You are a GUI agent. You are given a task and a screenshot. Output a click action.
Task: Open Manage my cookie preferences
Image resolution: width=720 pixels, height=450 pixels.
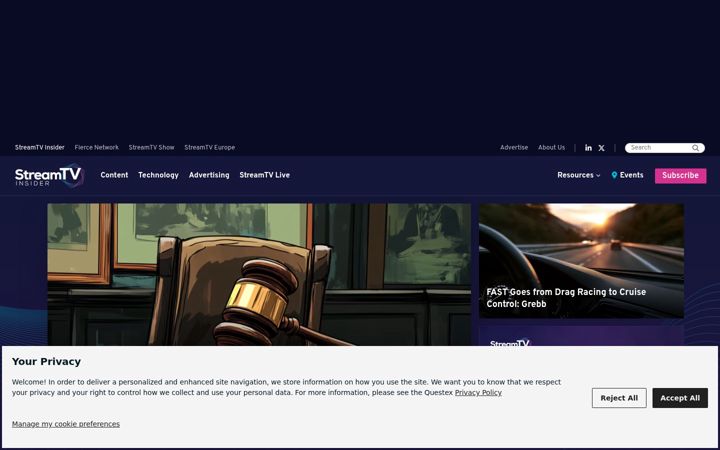point(66,424)
